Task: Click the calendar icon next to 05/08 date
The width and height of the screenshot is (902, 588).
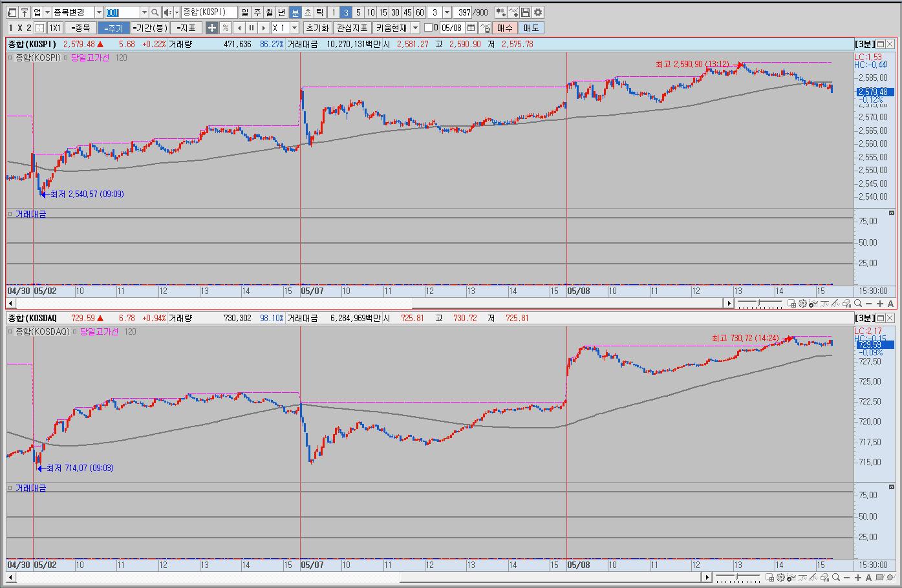Action: (471, 28)
